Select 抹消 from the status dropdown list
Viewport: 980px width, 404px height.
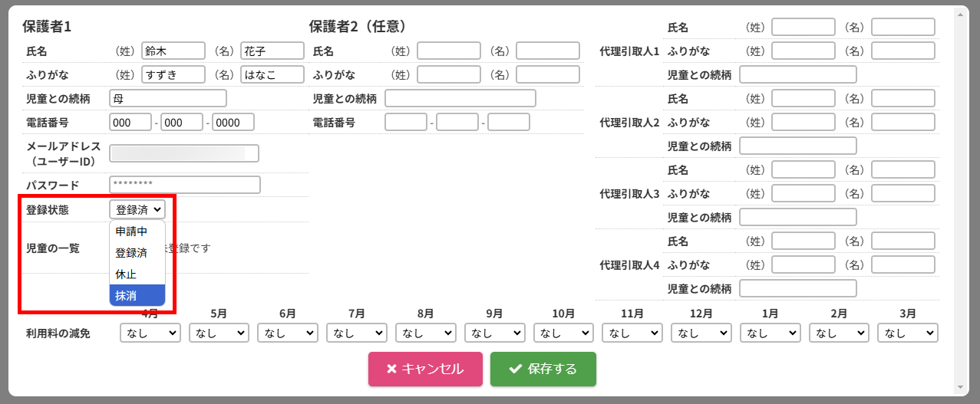click(x=137, y=295)
